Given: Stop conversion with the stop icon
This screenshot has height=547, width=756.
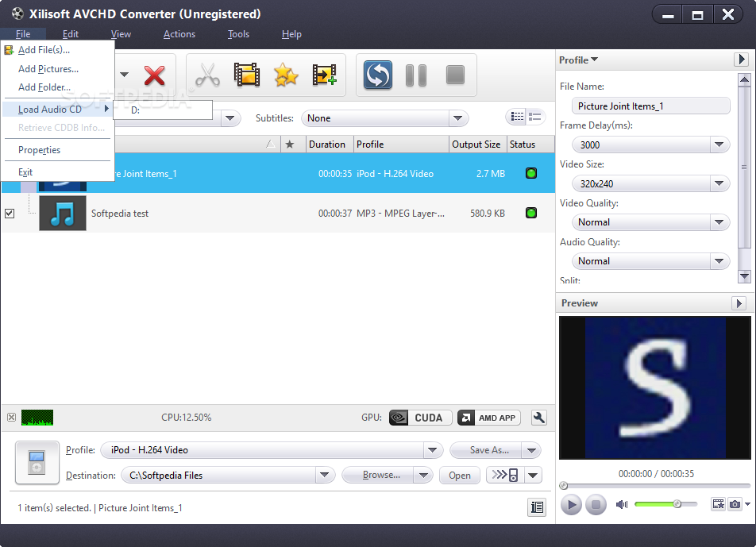Looking at the screenshot, I should pyautogui.click(x=455, y=75).
